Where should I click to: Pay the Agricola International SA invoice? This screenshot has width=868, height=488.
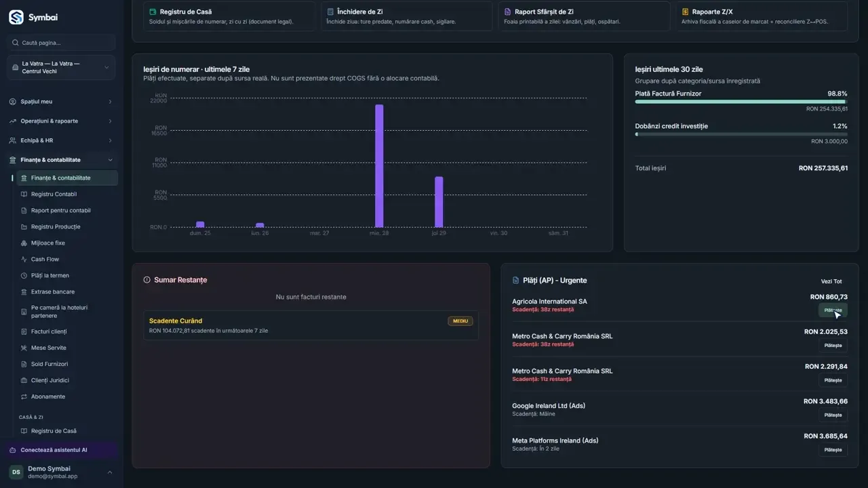coord(833,310)
